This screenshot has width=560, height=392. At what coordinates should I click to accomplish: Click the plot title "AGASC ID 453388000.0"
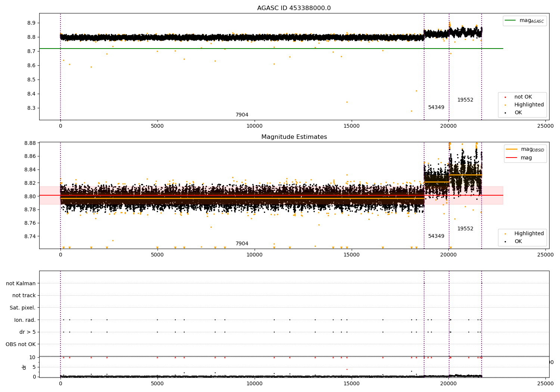coord(294,8)
